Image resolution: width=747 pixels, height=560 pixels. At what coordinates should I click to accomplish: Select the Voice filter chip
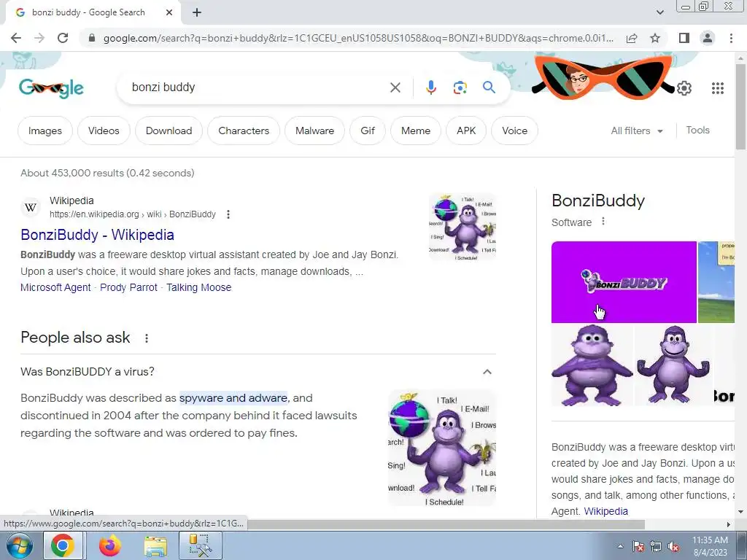514,131
